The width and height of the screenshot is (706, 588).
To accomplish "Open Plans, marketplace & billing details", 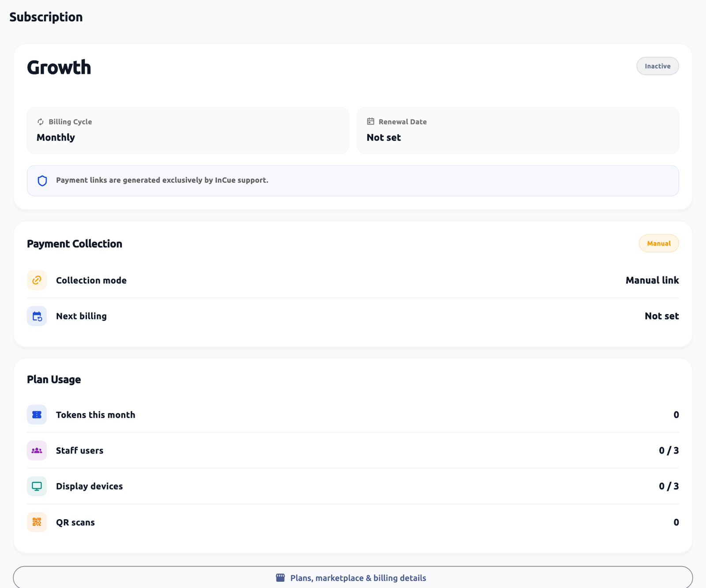I will pos(353,577).
